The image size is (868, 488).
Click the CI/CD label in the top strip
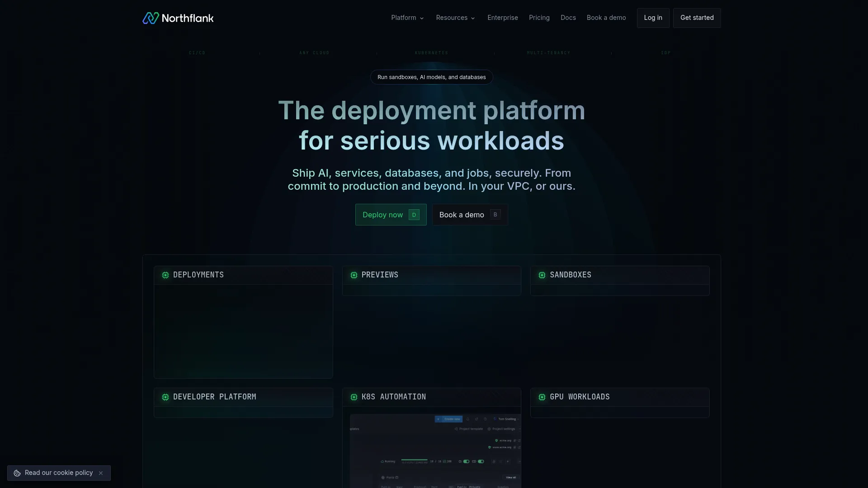(x=197, y=53)
